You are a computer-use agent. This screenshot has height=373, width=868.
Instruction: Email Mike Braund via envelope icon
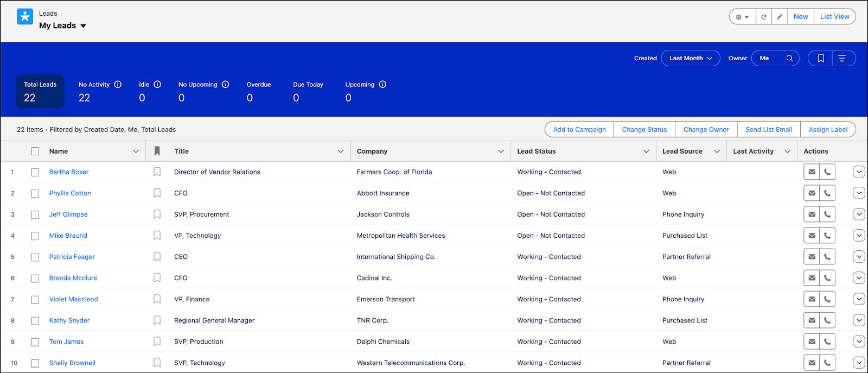click(812, 236)
